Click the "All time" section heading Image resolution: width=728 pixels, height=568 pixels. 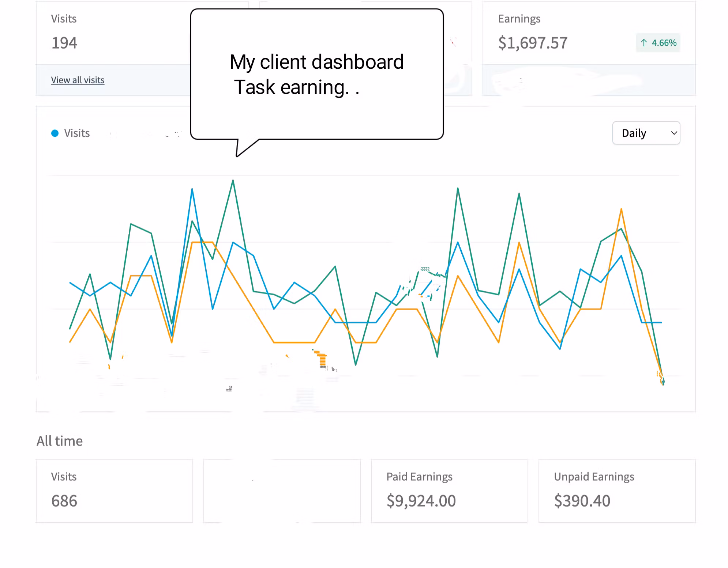(60, 441)
